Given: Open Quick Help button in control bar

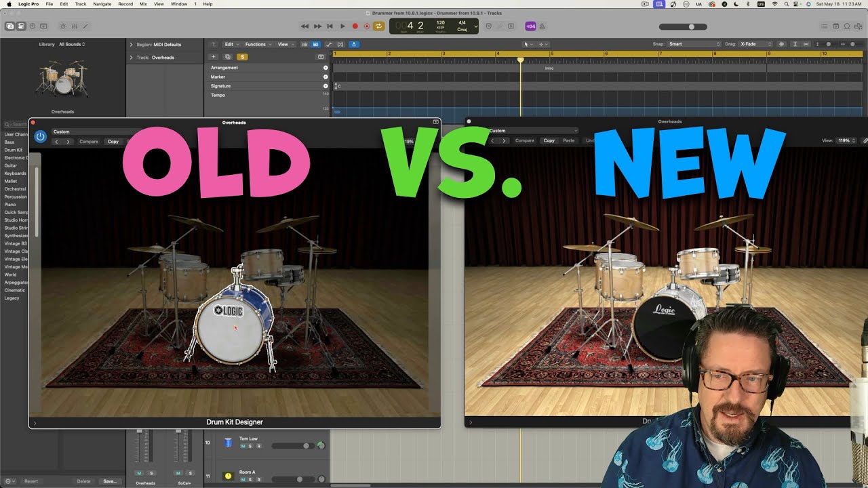Looking at the screenshot, I should click(x=33, y=26).
